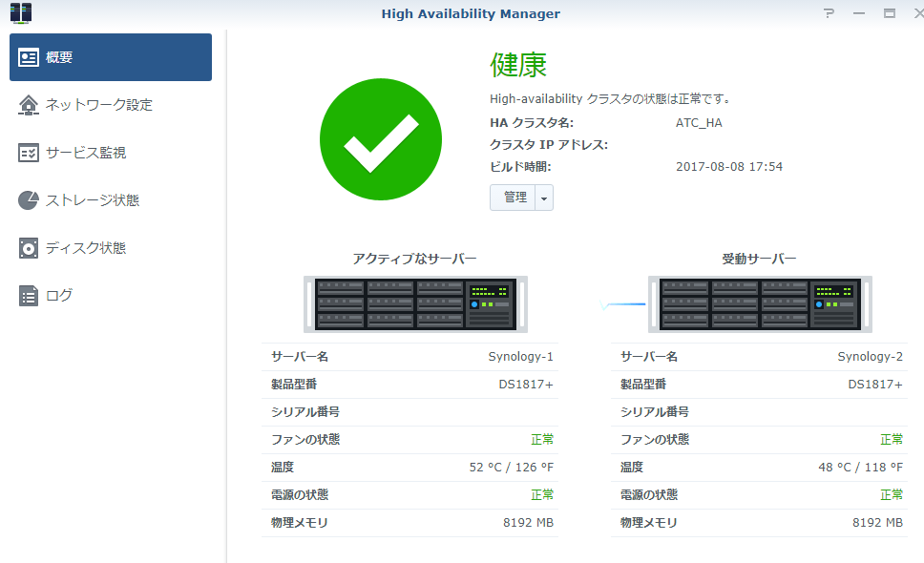Click build time 2017-08-08 17:54
The height and width of the screenshot is (563, 924).
[729, 167]
